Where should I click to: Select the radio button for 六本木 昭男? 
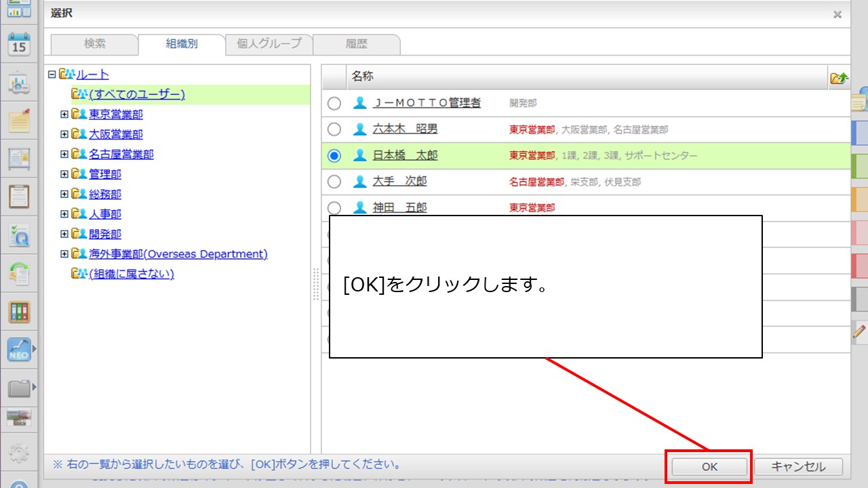[x=334, y=129]
